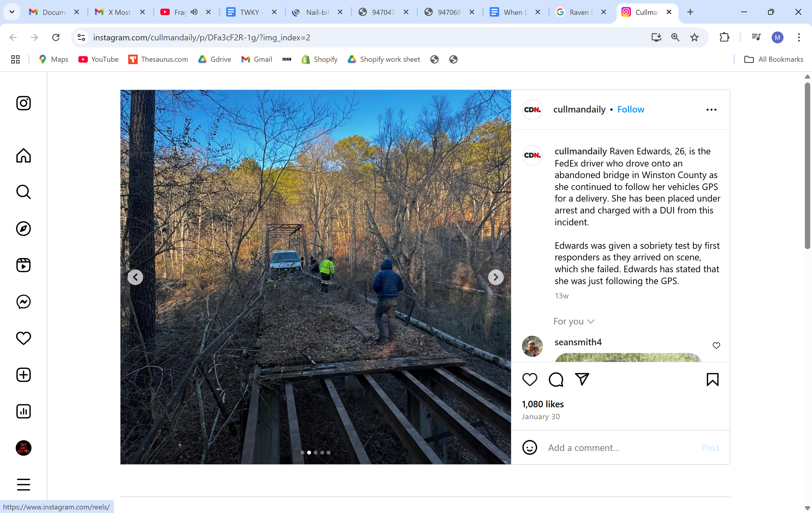812x513 pixels.
Task: Open Instagram Reels from the sidebar
Action: (23, 265)
